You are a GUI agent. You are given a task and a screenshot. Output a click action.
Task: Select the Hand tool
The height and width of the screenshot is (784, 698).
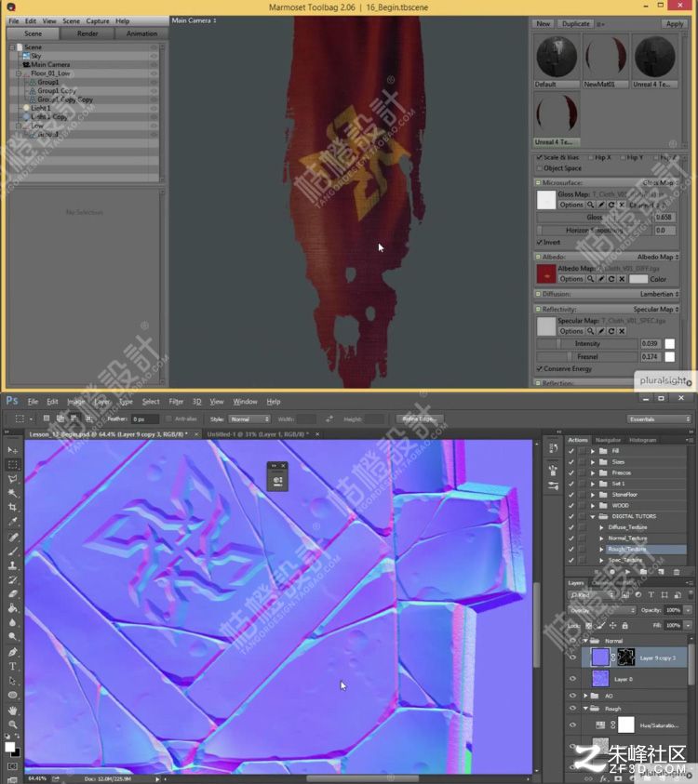point(12,711)
